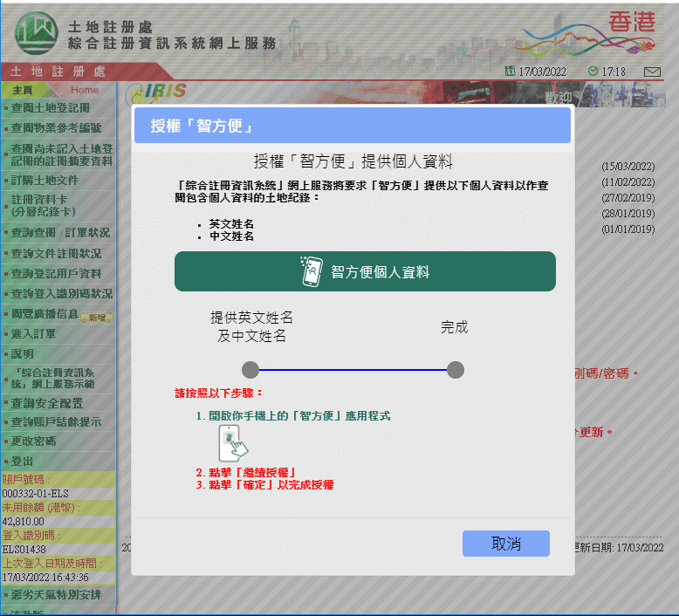Click the 提供英文姓名及中文姓名 step label
Screen dimensions: 679x616
coord(251,327)
